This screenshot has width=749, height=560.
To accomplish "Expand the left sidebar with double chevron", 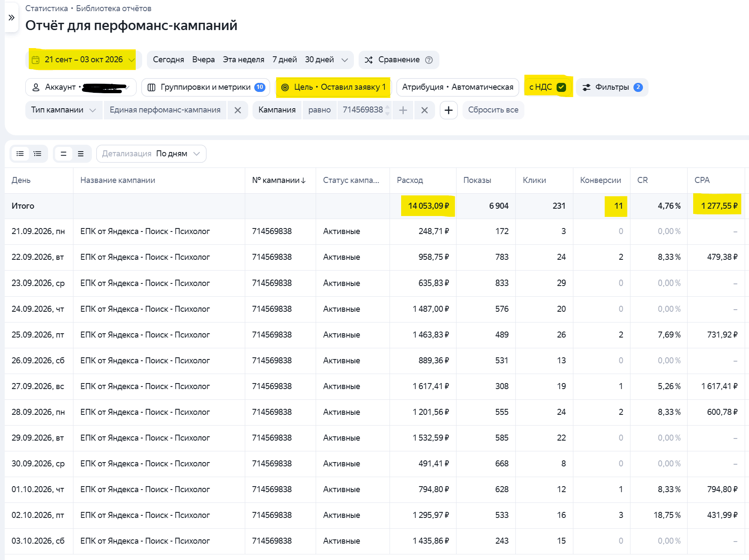I will (x=11, y=18).
